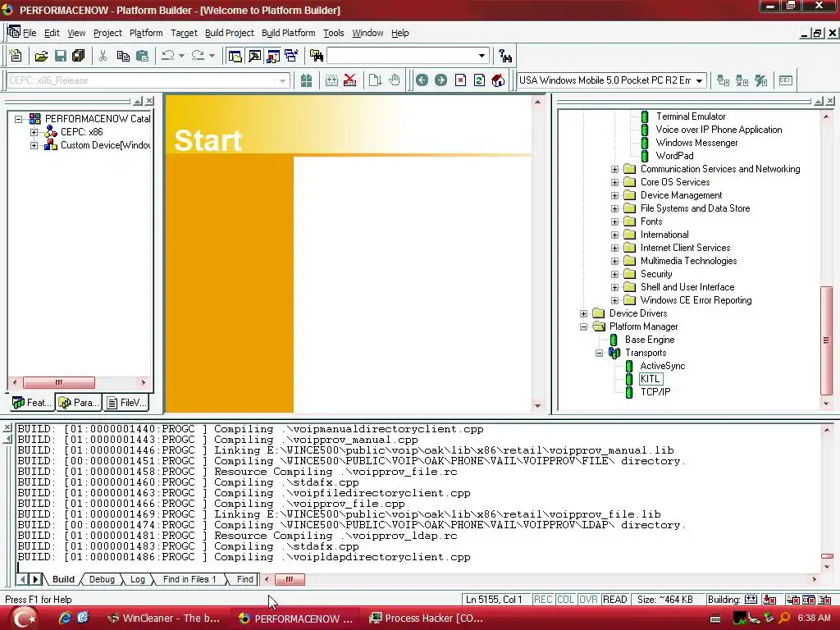Image resolution: width=840 pixels, height=630 pixels.
Task: Collapse the Transports catalog node
Action: pos(599,353)
